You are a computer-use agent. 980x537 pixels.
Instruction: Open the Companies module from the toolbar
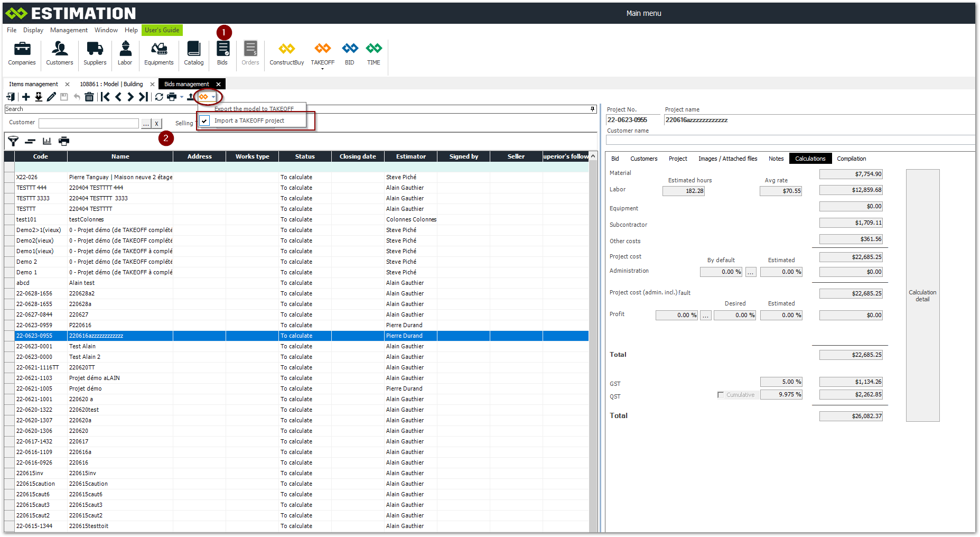[22, 53]
